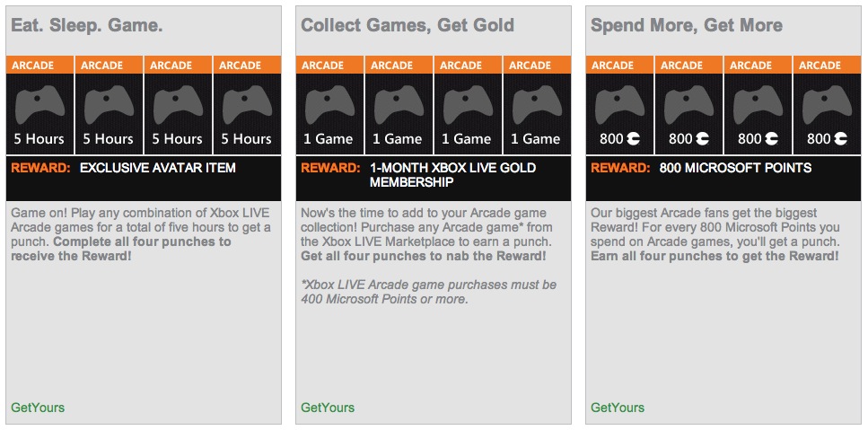Click the first 800 Points punch controller icon

tap(619, 104)
